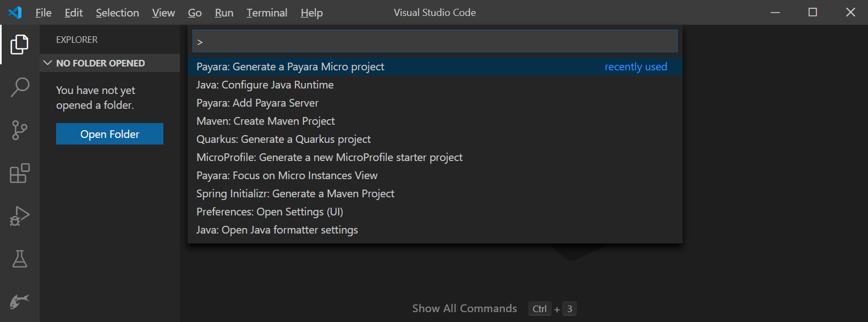Open the Run and Debug view
The width and height of the screenshot is (868, 322).
(19, 216)
